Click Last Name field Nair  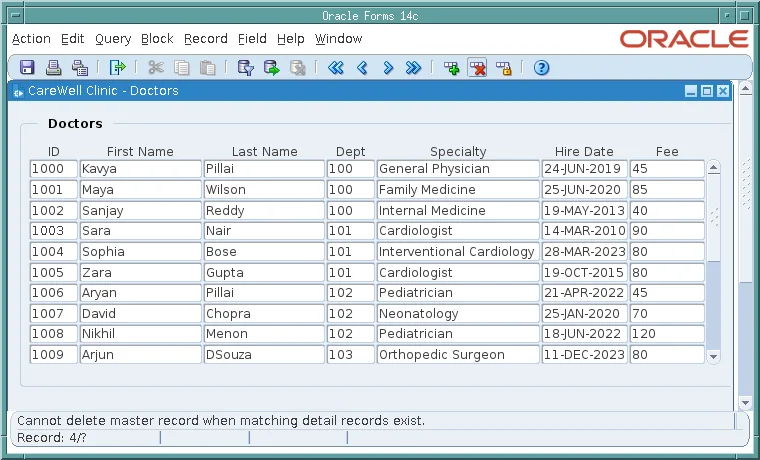264,231
